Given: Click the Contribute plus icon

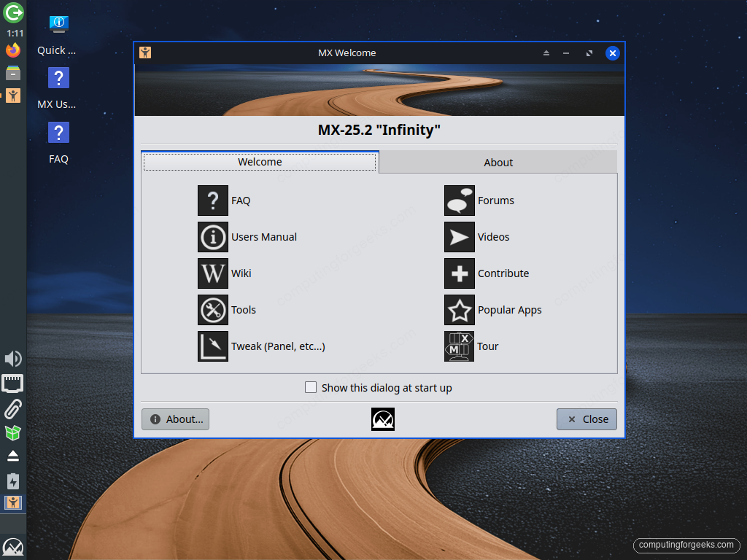Looking at the screenshot, I should (460, 273).
